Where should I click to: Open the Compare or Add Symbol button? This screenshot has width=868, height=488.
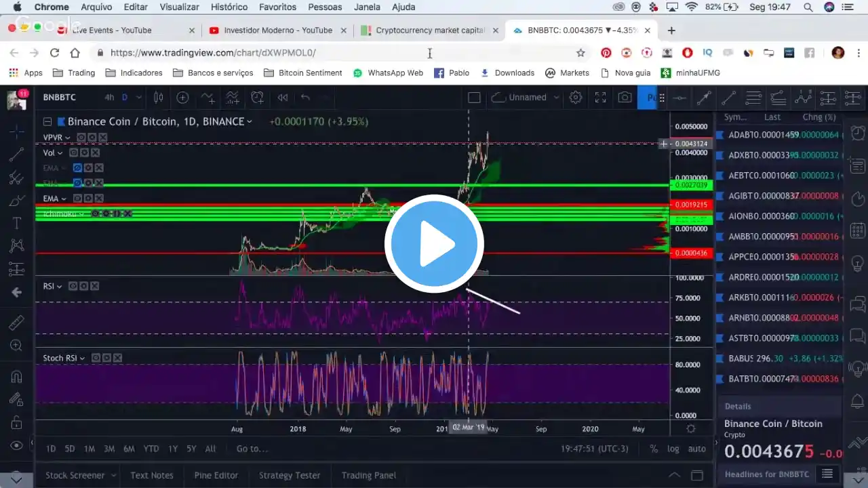tap(182, 98)
